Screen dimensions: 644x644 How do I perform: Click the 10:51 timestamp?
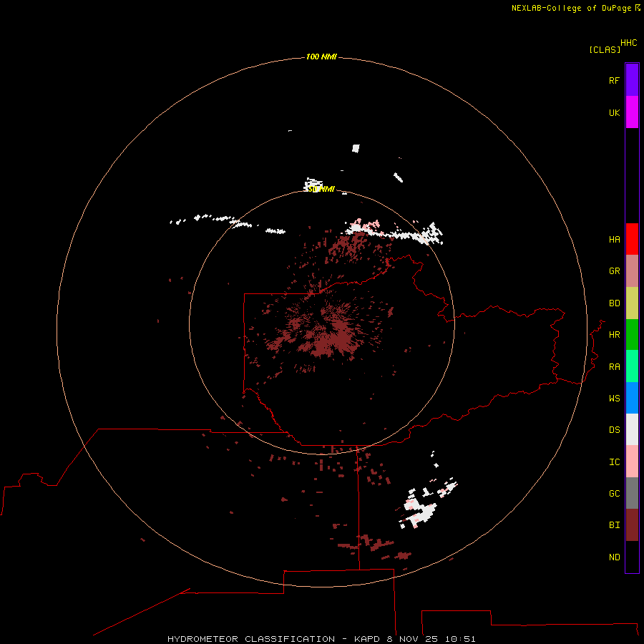460,639
